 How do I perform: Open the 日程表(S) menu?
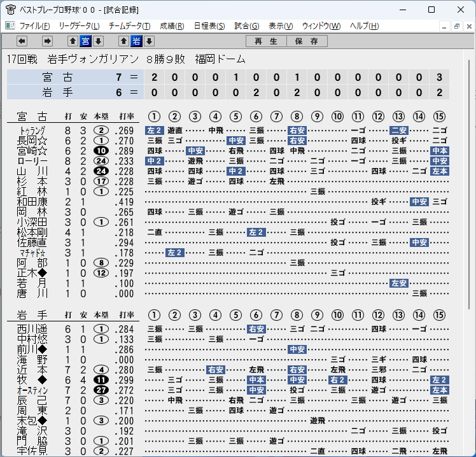[209, 26]
